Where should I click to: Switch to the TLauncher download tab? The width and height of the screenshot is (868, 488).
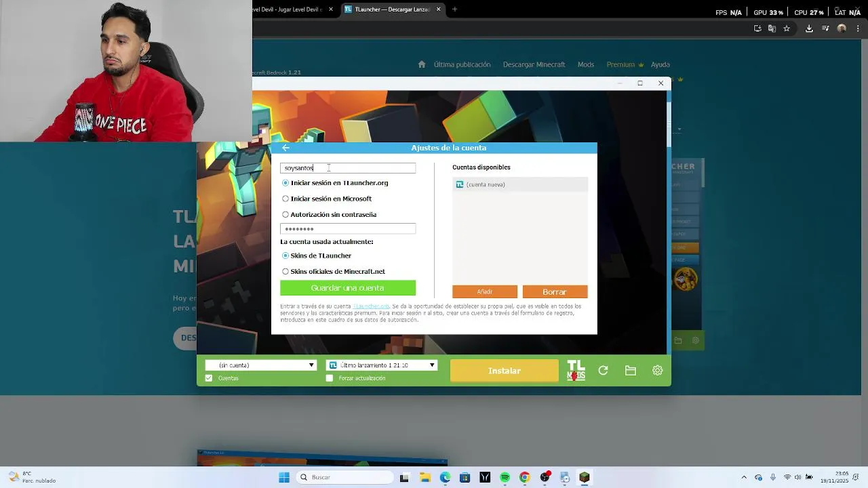(x=393, y=9)
